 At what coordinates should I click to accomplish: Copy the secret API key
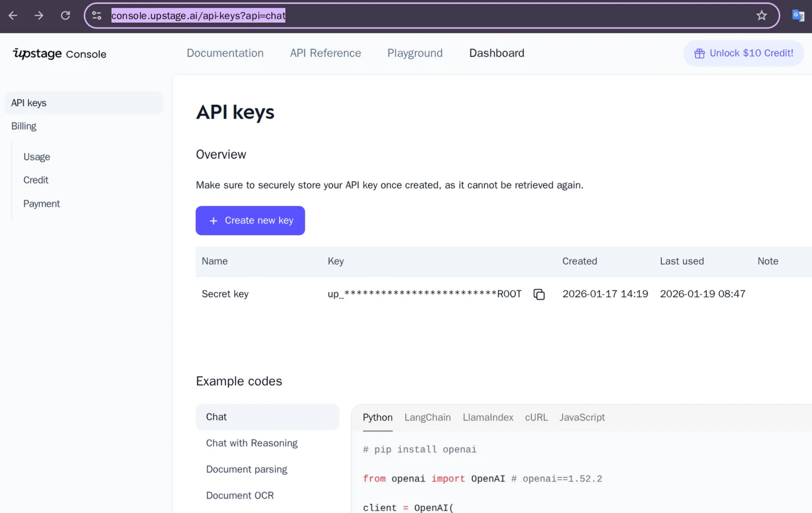coord(539,294)
